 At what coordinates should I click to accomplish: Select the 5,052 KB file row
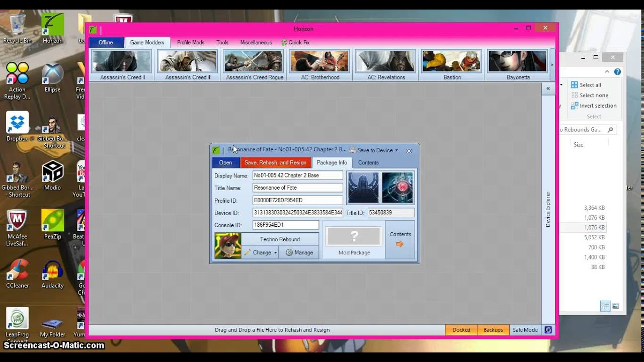[x=594, y=237]
